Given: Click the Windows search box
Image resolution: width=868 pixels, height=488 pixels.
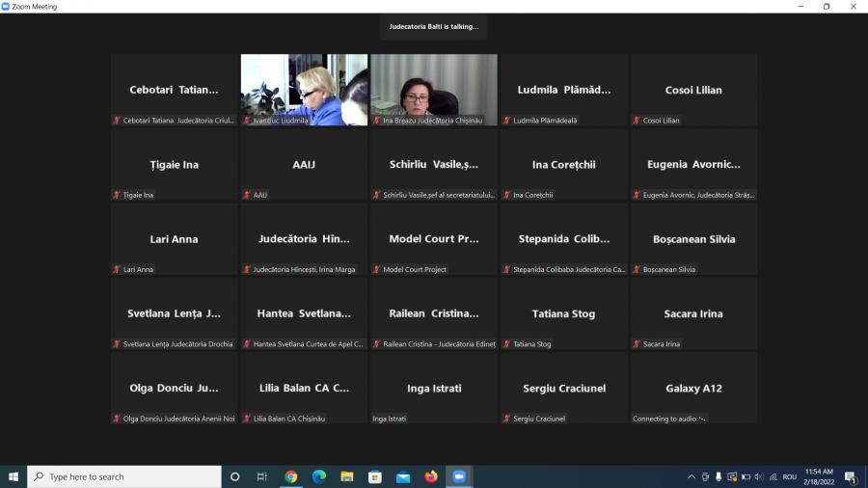Looking at the screenshot, I should tap(123, 476).
